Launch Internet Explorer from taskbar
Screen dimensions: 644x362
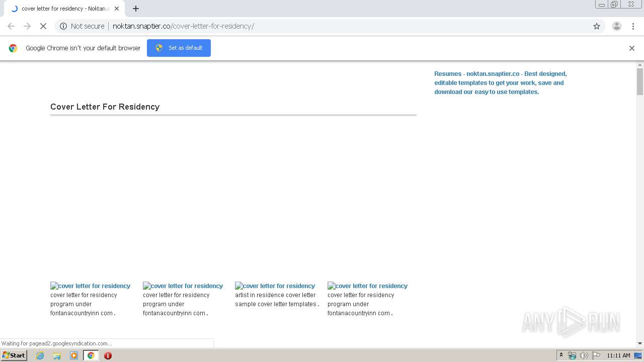40,355
